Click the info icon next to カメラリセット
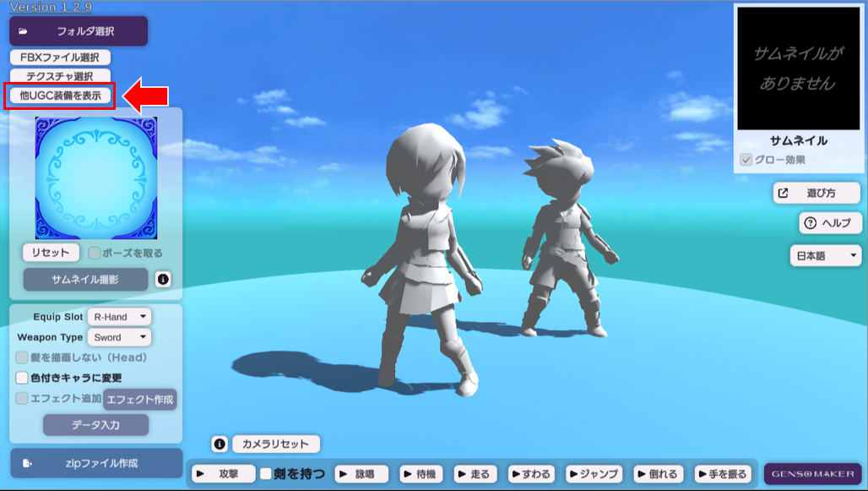This screenshot has width=868, height=491. click(220, 444)
